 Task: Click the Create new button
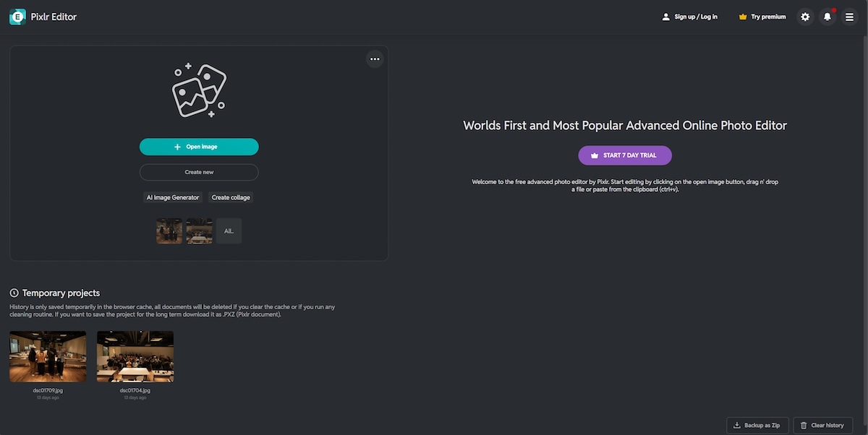(x=199, y=172)
